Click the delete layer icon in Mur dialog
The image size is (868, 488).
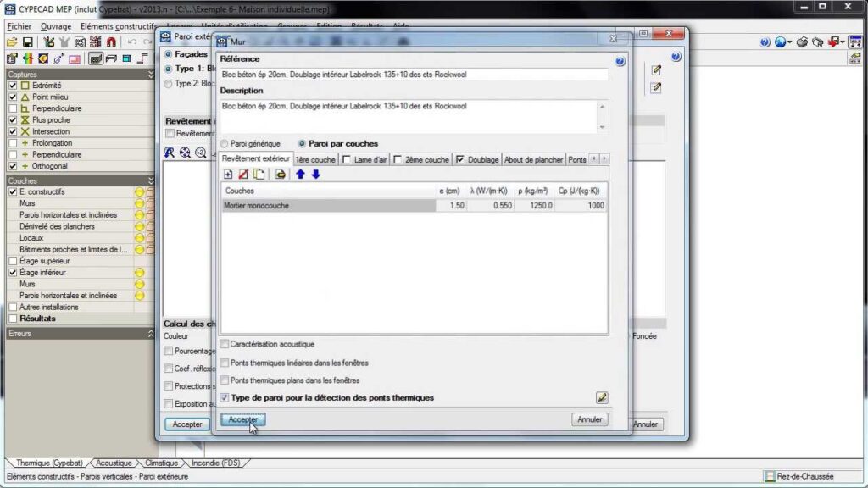click(x=243, y=175)
